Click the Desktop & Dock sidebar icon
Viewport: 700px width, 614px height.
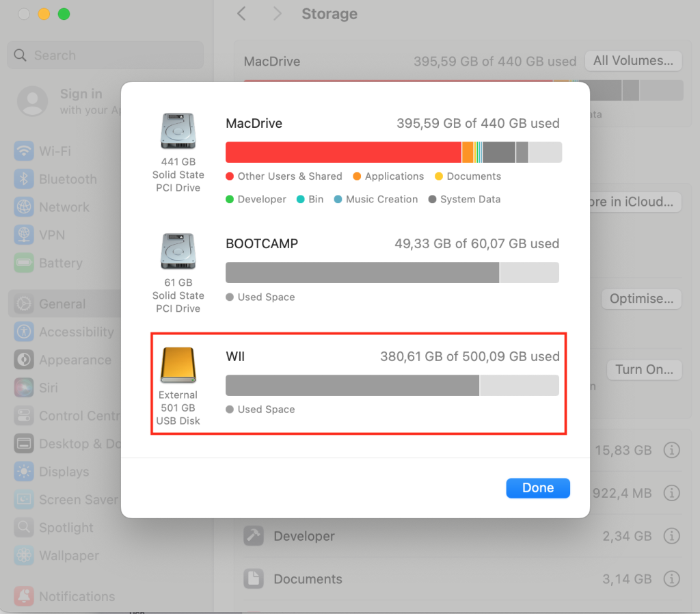[24, 444]
